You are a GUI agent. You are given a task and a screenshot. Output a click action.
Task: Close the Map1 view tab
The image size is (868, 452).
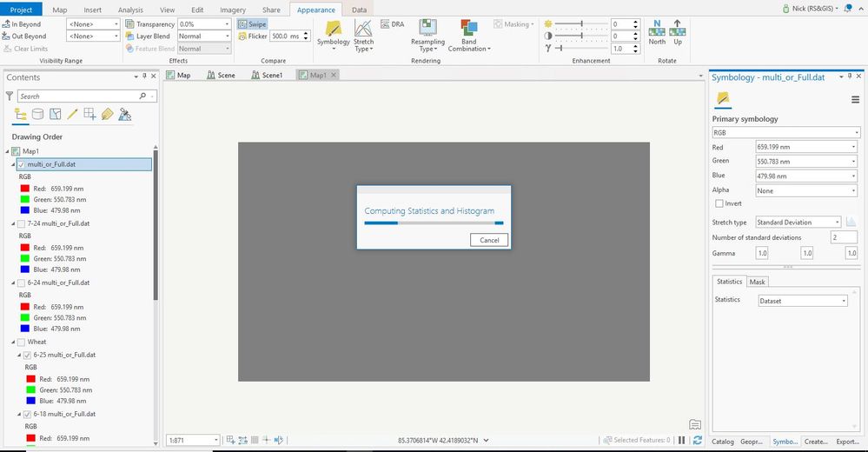pyautogui.click(x=334, y=75)
